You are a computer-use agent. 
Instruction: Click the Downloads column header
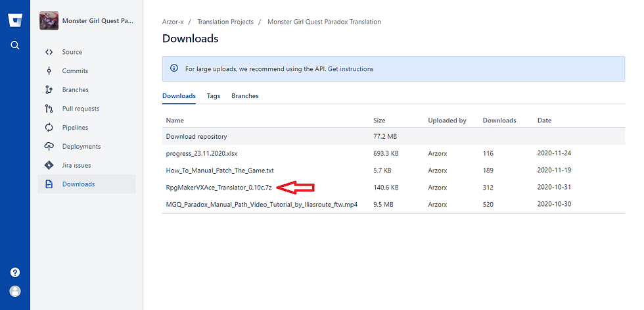[x=499, y=120]
